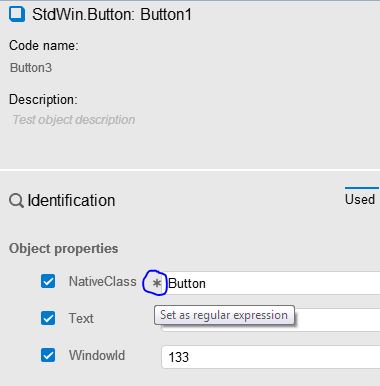Click the Object properties heading
This screenshot has width=380, height=386.
click(64, 249)
